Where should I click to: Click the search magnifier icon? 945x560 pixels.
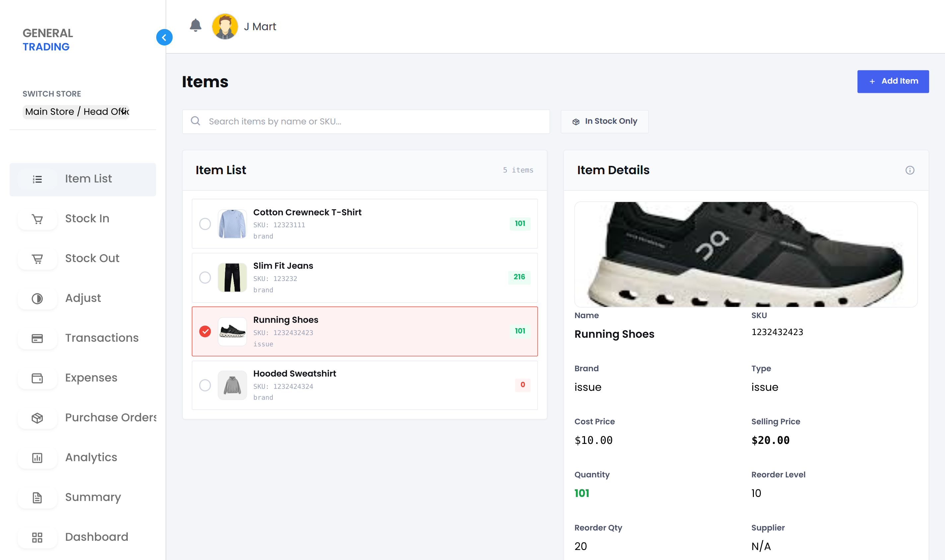195,121
